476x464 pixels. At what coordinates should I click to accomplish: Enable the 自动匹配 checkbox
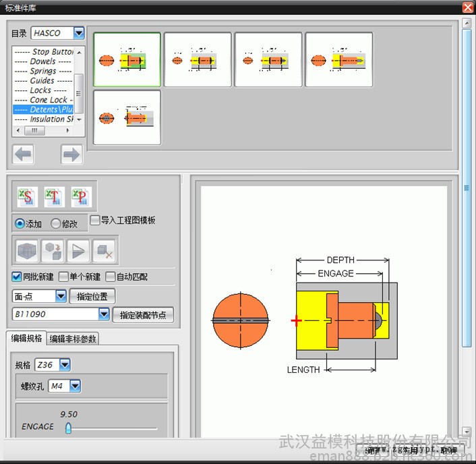pos(111,277)
